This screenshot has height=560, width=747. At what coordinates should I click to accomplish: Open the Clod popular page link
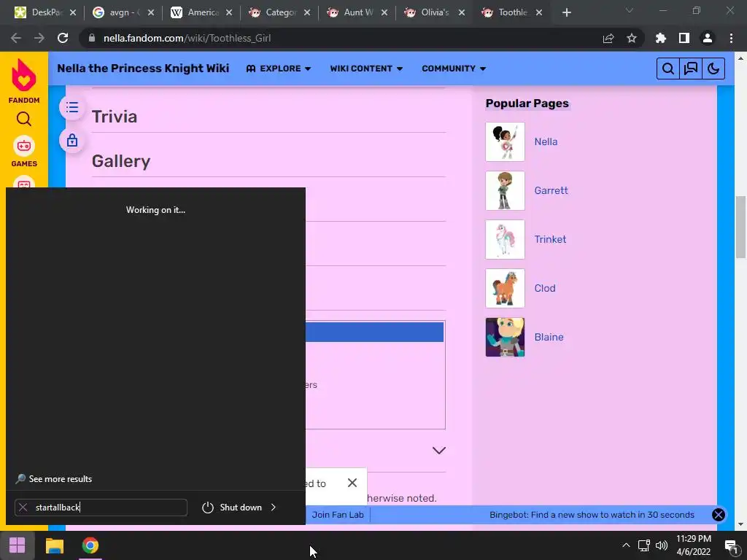[x=544, y=288]
